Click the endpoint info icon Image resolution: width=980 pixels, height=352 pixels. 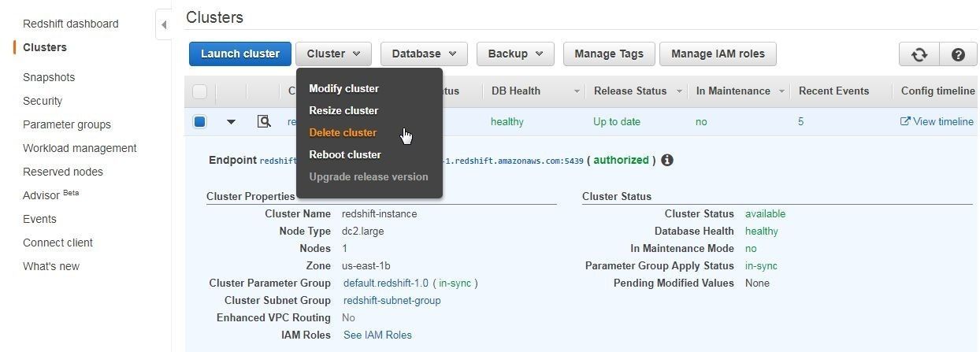click(667, 160)
